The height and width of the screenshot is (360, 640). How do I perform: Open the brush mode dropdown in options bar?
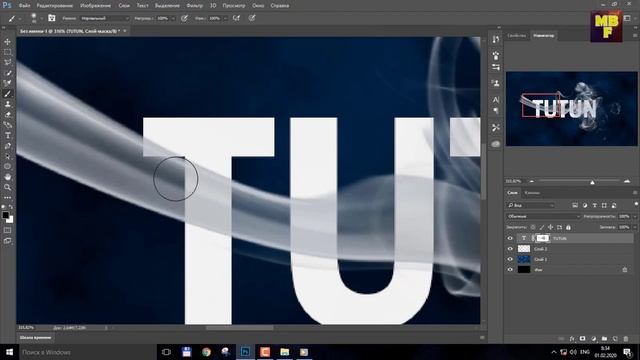click(104, 18)
